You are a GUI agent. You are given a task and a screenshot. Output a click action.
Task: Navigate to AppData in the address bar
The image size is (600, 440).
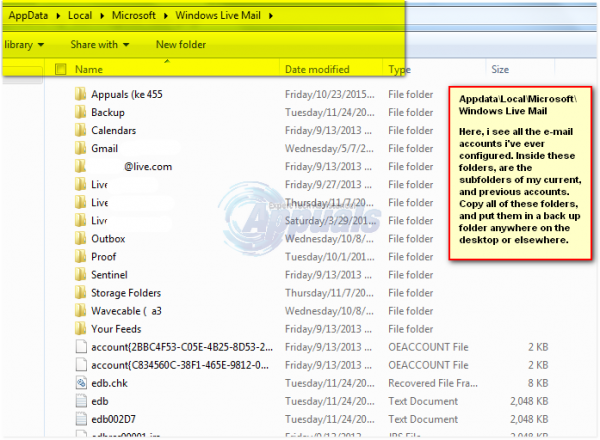[28, 16]
